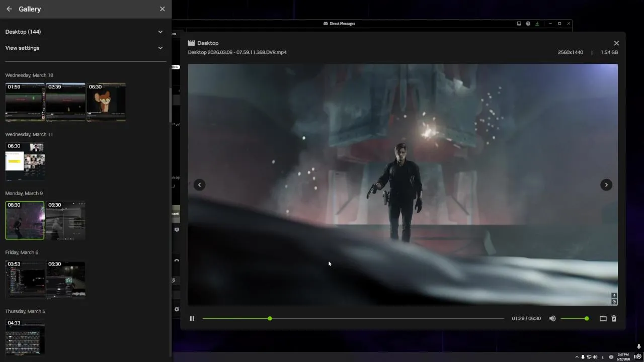Mute the video with the speaker icon
Screen dimensions: 644x362
[x=552, y=318]
